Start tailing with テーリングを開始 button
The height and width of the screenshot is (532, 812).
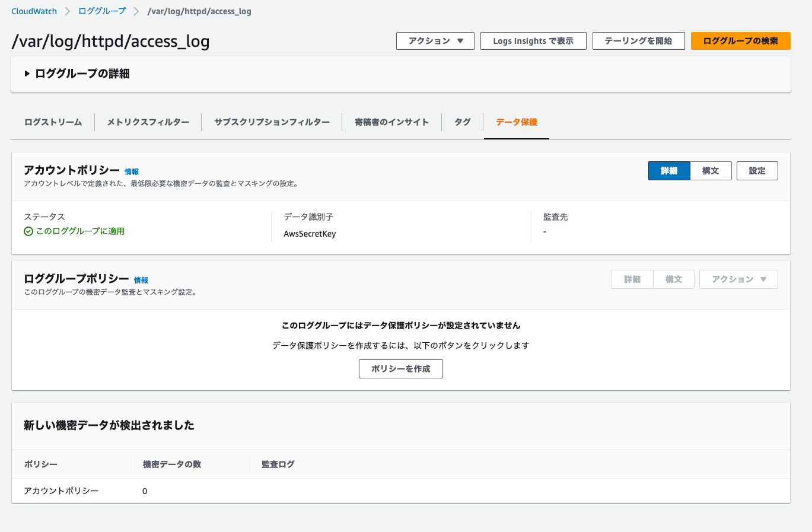pos(638,41)
